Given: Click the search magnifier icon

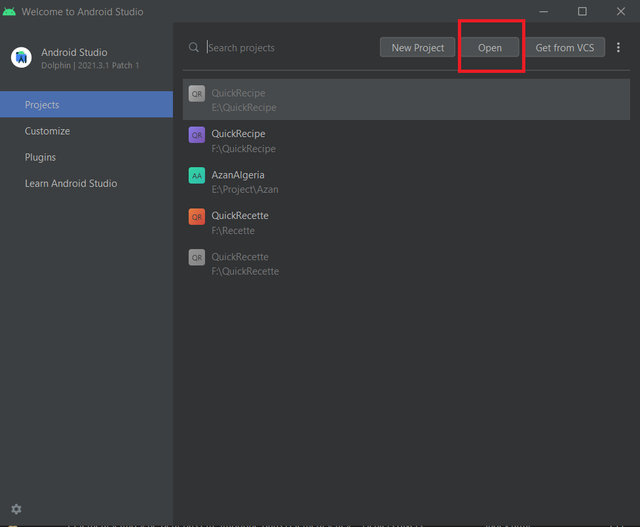Looking at the screenshot, I should point(194,47).
